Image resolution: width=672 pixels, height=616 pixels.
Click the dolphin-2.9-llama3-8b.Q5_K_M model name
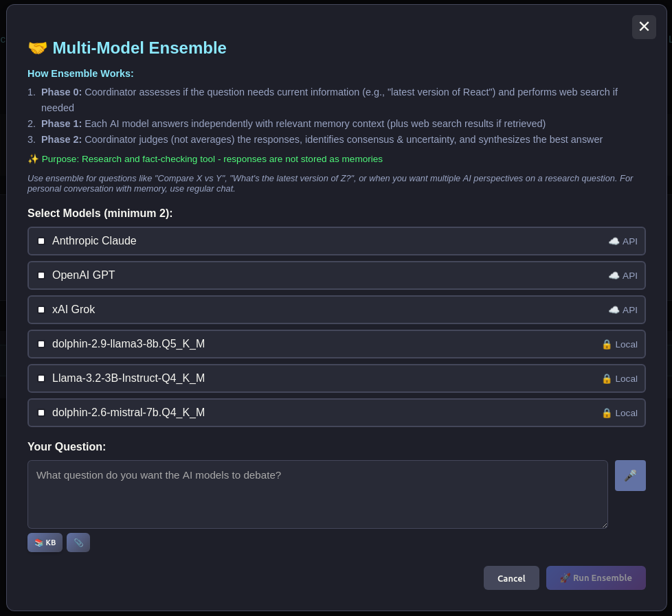[x=128, y=343]
